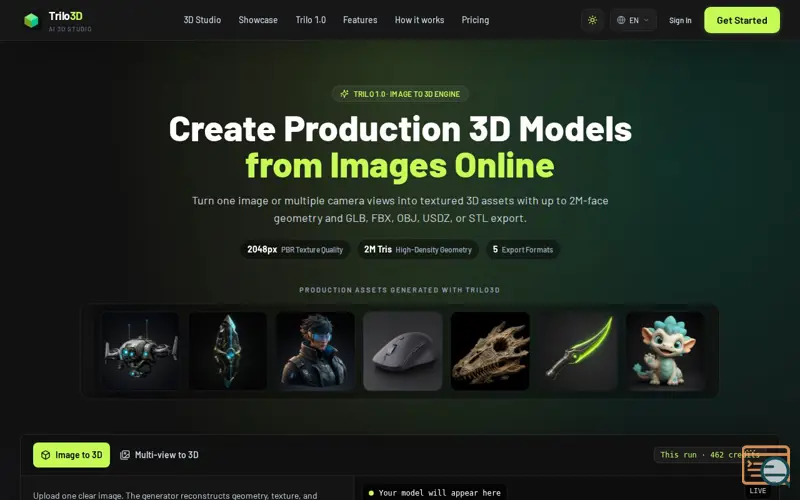Open the cyberpunk character with visor thumbnail
Viewport: 800px width, 500px height.
315,351
